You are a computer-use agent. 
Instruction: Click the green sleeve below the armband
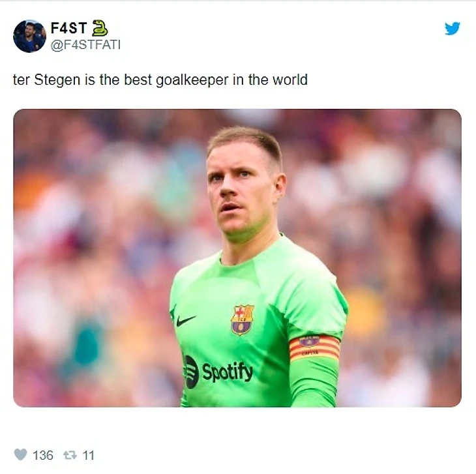point(314,382)
